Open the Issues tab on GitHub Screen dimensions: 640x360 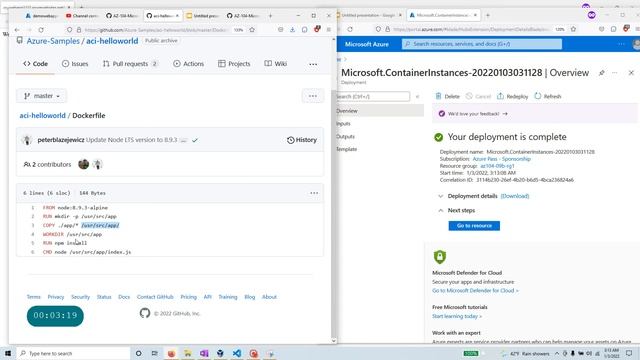[75, 64]
